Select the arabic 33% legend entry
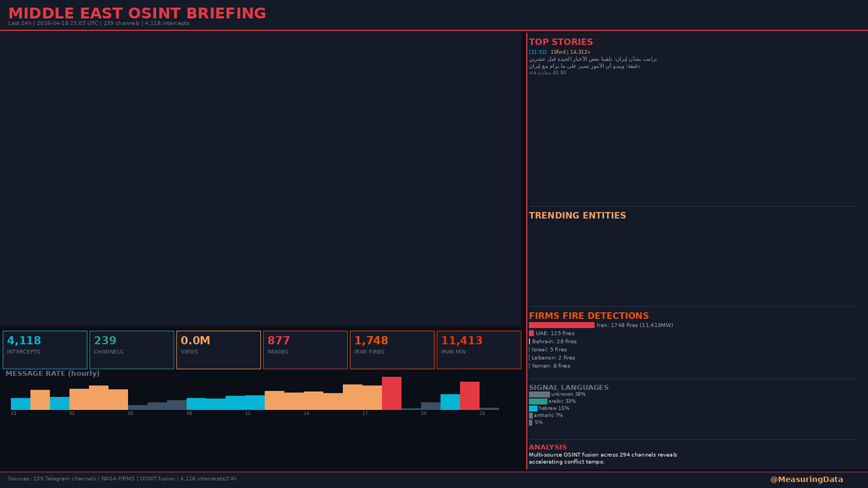868x488 pixels. click(552, 402)
